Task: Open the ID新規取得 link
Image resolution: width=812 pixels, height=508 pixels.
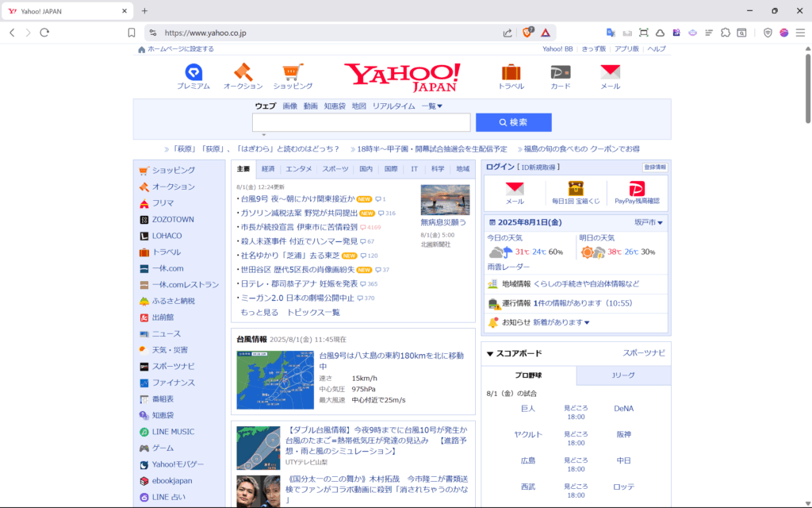Action: (x=538, y=167)
